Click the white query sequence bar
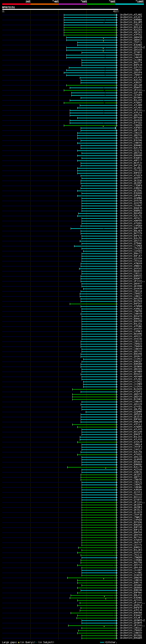 pos(60,9)
